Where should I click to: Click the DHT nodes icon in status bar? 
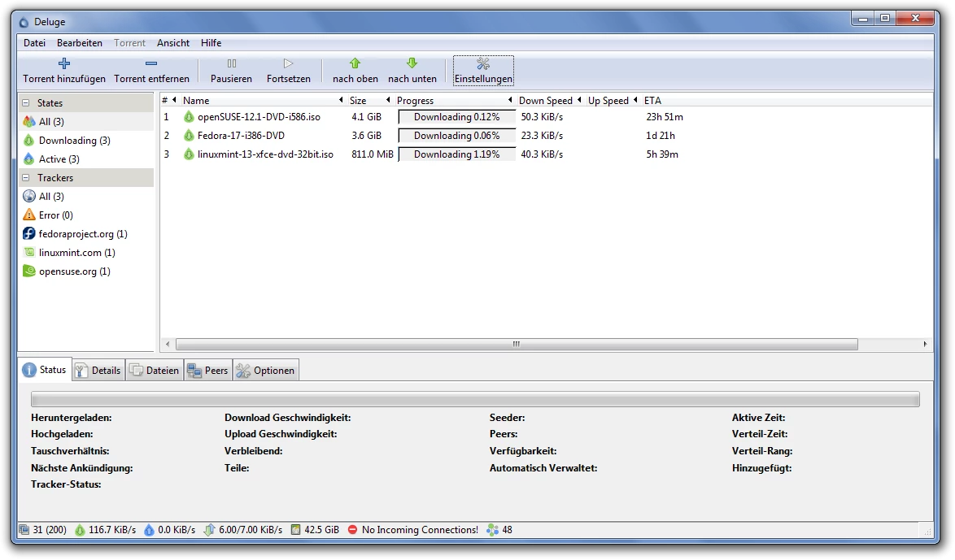(x=492, y=530)
